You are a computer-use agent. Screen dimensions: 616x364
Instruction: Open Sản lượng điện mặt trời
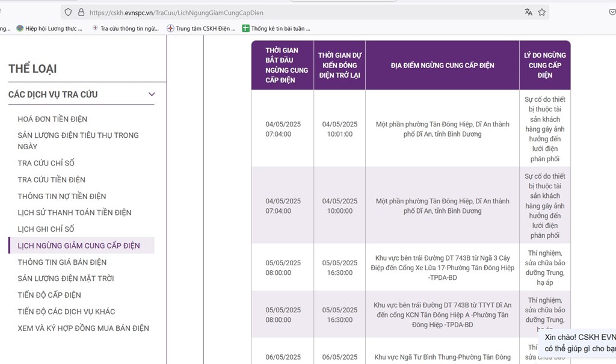[66, 279]
